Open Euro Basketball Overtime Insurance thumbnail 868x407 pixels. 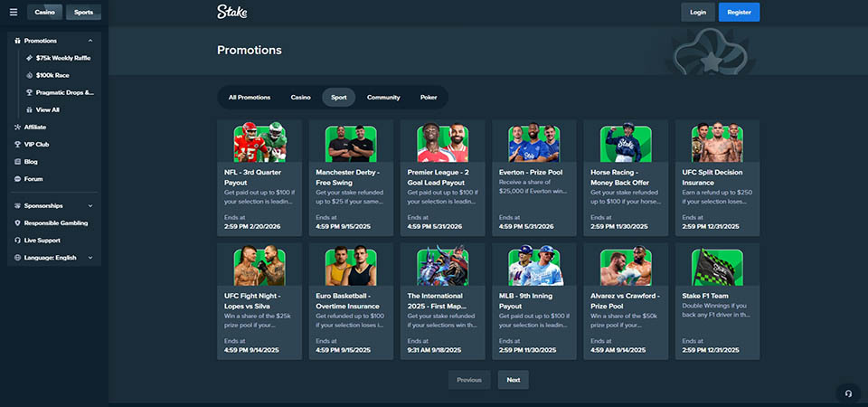click(351, 266)
